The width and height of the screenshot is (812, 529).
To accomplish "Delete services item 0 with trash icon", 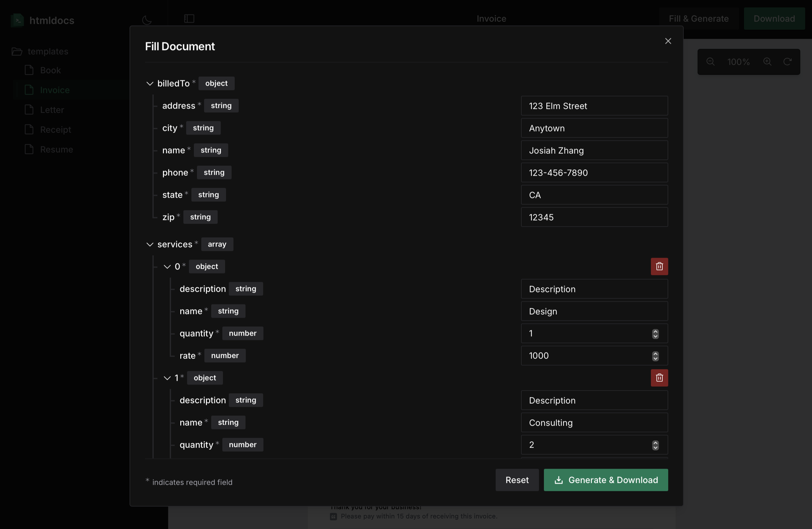I will 659,267.
